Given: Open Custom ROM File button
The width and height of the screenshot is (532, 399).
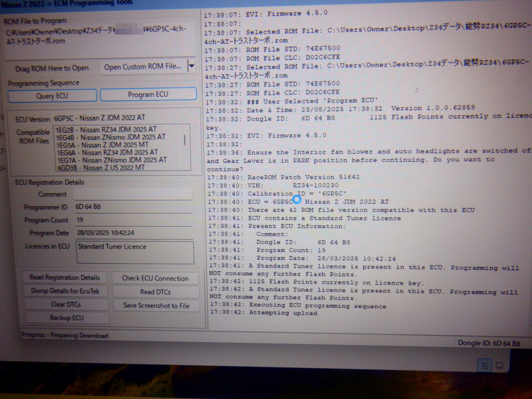Looking at the screenshot, I should [x=143, y=66].
